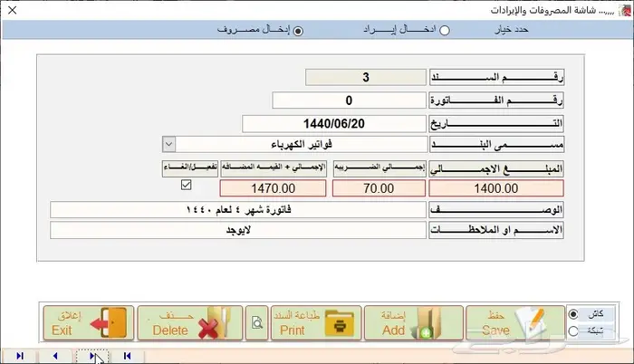
Task: Click the application icon in title bar
Action: tap(625, 10)
